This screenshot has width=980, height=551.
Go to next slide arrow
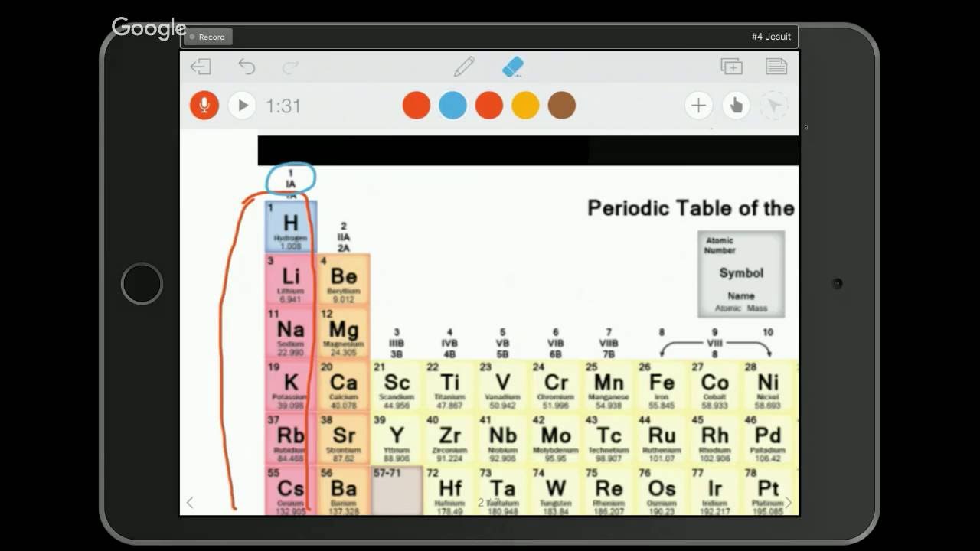click(789, 503)
